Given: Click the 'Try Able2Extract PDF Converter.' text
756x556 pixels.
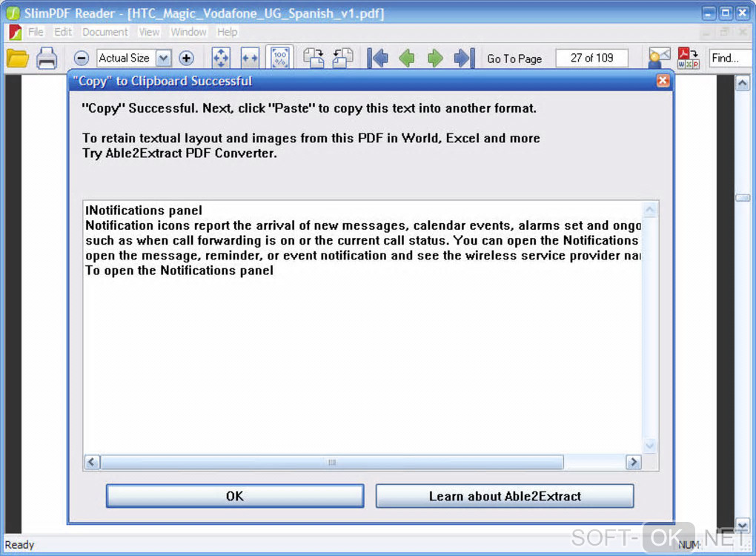Looking at the screenshot, I should [179, 153].
